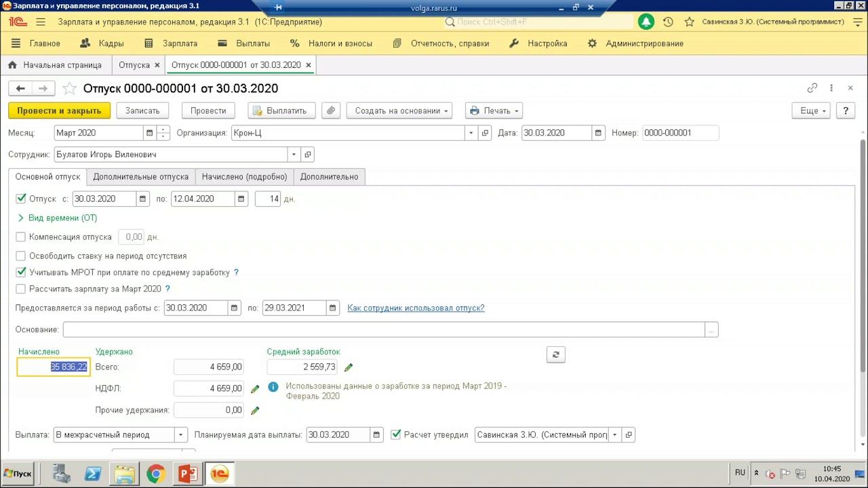The image size is (868, 488).
Task: Open the Расчет утвердил user dropdown
Action: [x=615, y=434]
